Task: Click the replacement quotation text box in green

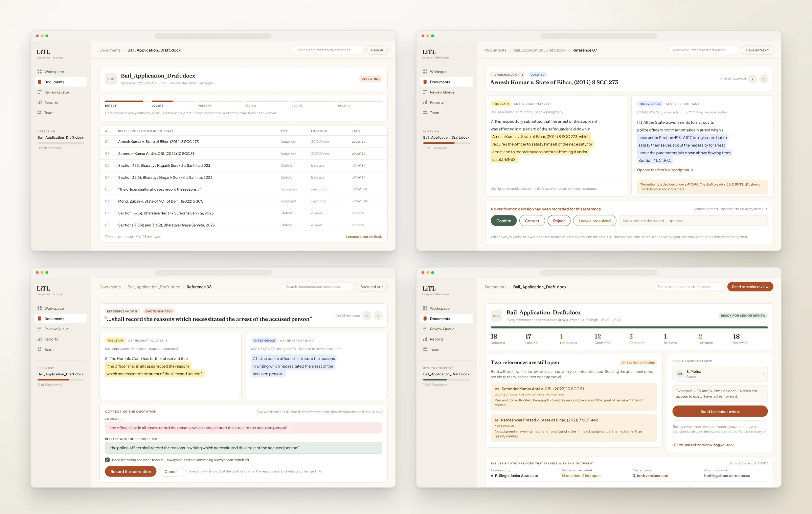Action: point(243,448)
